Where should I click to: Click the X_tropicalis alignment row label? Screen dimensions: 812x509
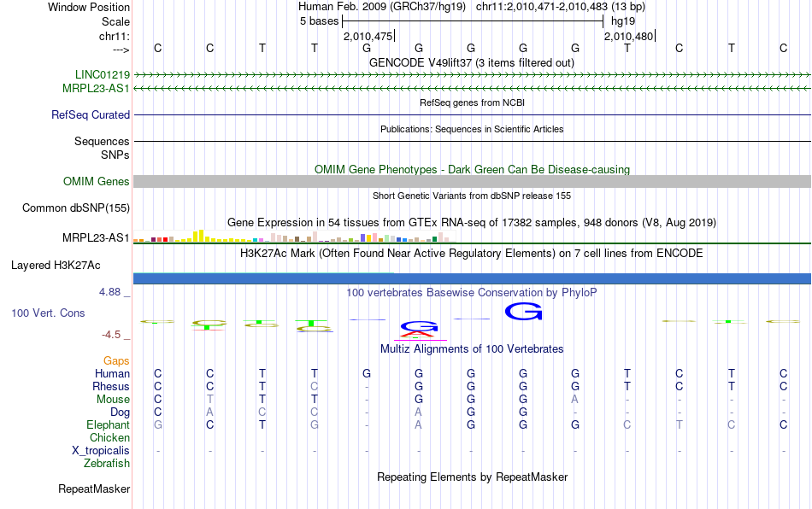[x=101, y=451]
